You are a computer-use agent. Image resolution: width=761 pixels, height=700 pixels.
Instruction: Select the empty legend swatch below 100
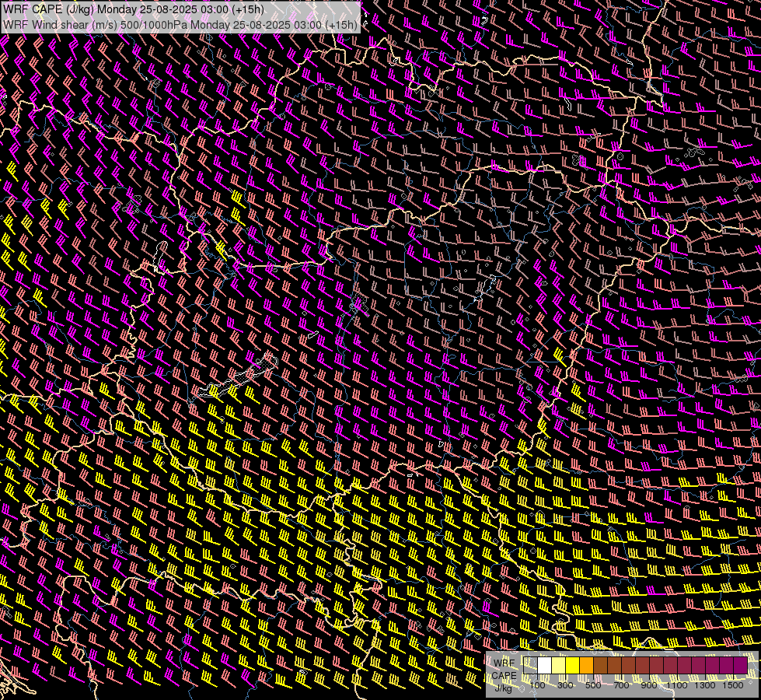(x=530, y=666)
